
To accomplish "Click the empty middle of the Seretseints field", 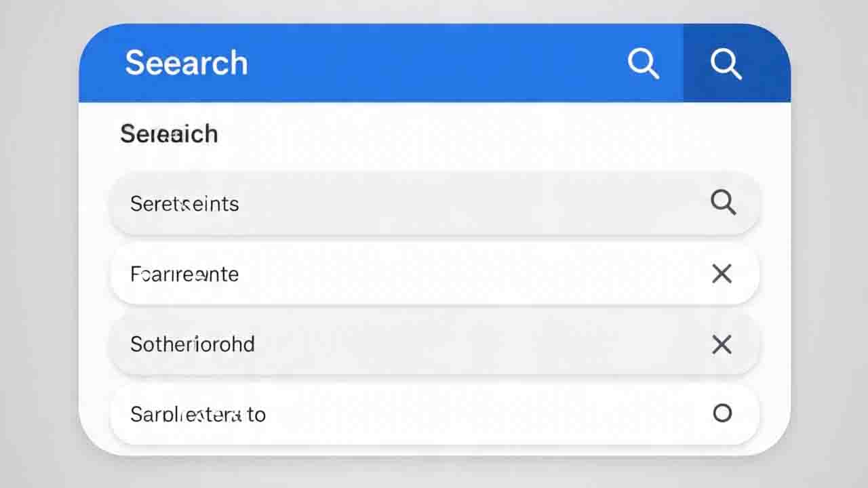I will pos(468,203).
